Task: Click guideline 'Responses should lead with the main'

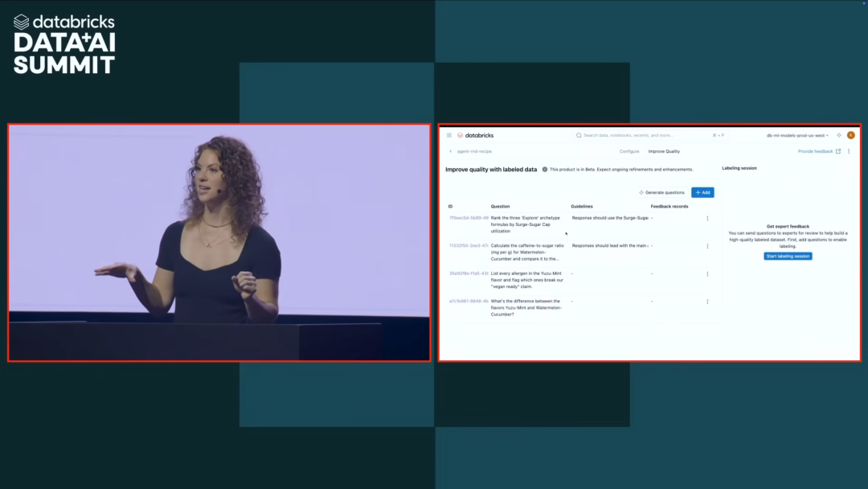Action: (x=609, y=246)
